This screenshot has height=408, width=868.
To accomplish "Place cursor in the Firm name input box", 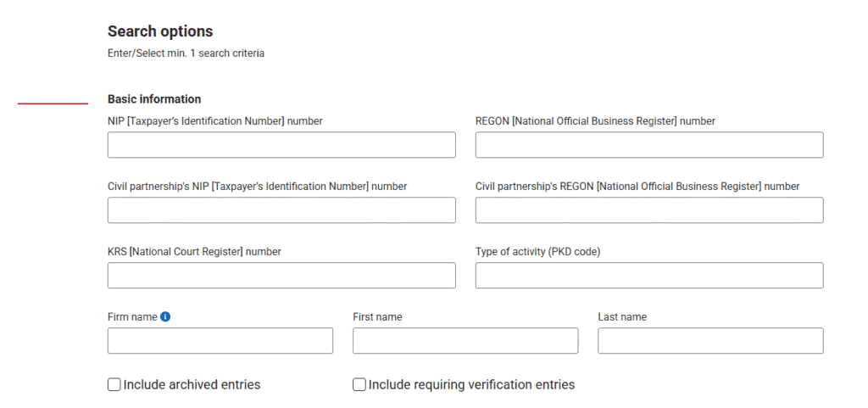I will 220,341.
